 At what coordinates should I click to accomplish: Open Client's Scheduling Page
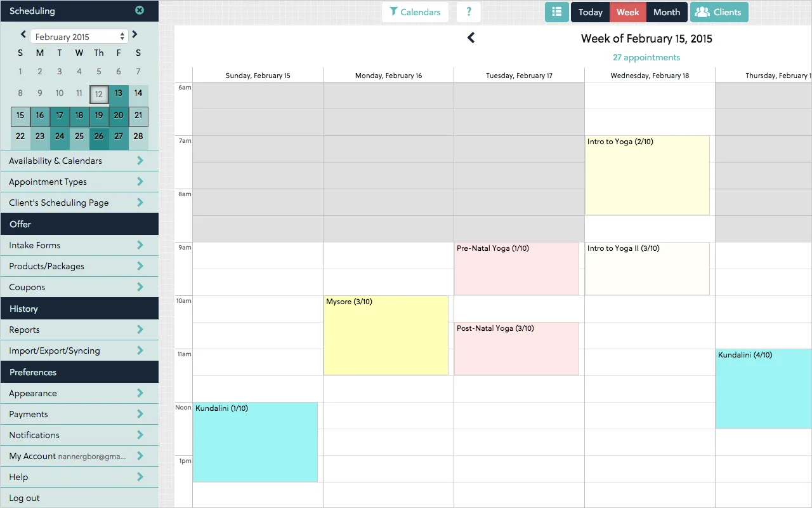(x=79, y=203)
